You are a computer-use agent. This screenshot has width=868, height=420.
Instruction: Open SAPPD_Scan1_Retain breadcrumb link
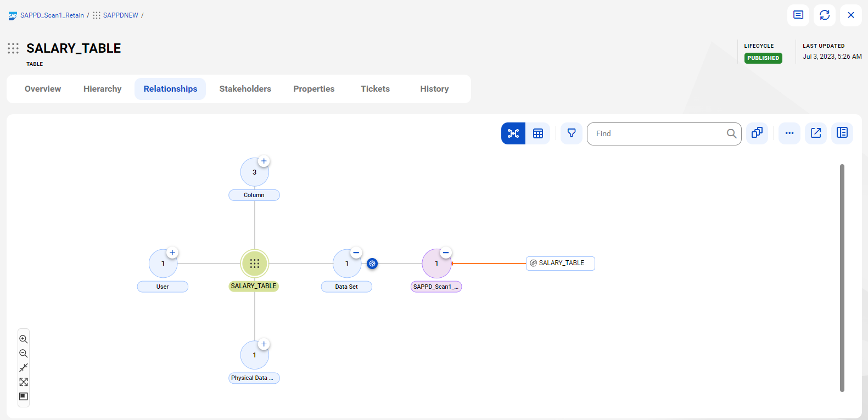52,15
